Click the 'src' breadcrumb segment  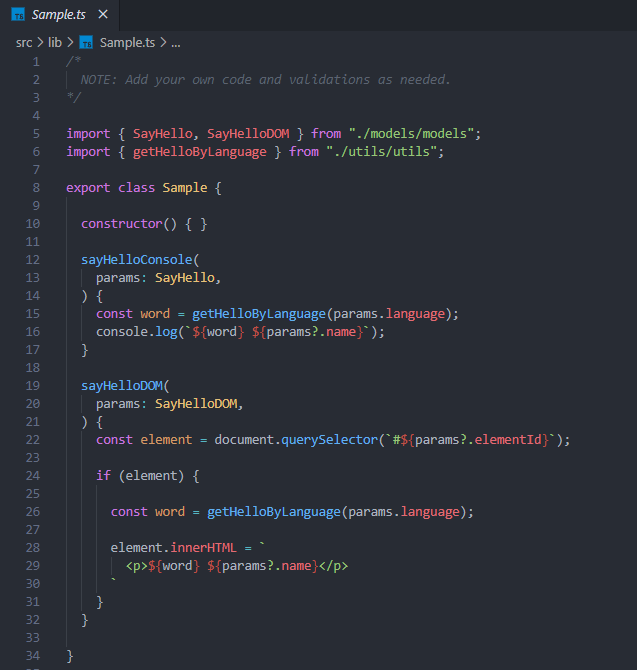tap(24, 43)
